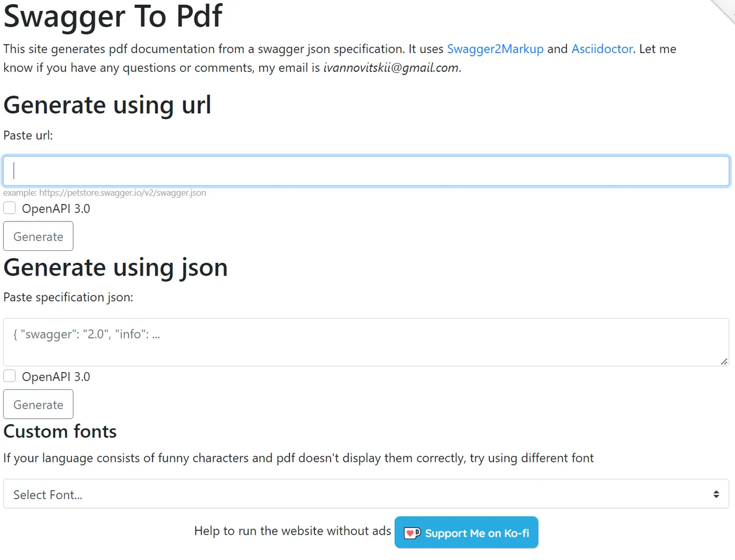Enable OpenAPI 3.0 checkbox under url field
The image size is (735, 560).
coord(9,208)
